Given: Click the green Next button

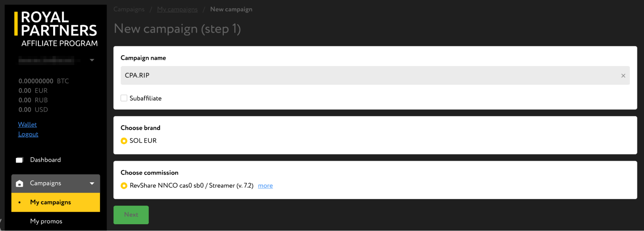Looking at the screenshot, I should click(131, 215).
